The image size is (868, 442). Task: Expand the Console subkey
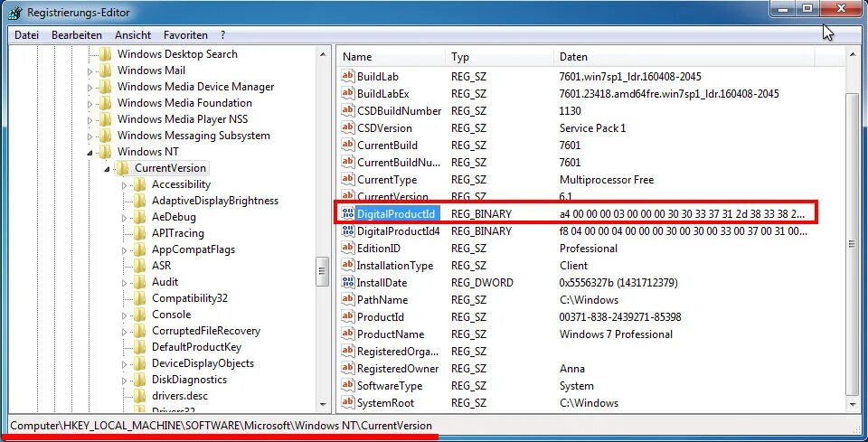(125, 315)
